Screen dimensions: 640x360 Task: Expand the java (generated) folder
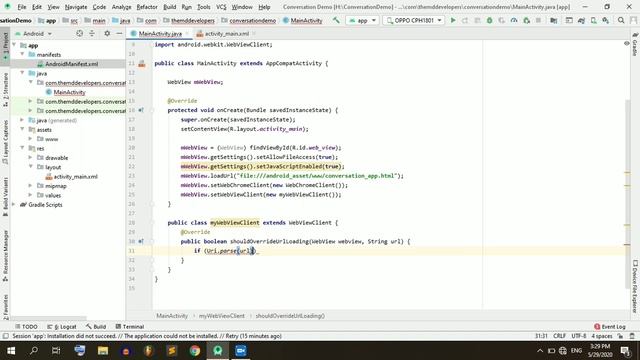coord(22,120)
